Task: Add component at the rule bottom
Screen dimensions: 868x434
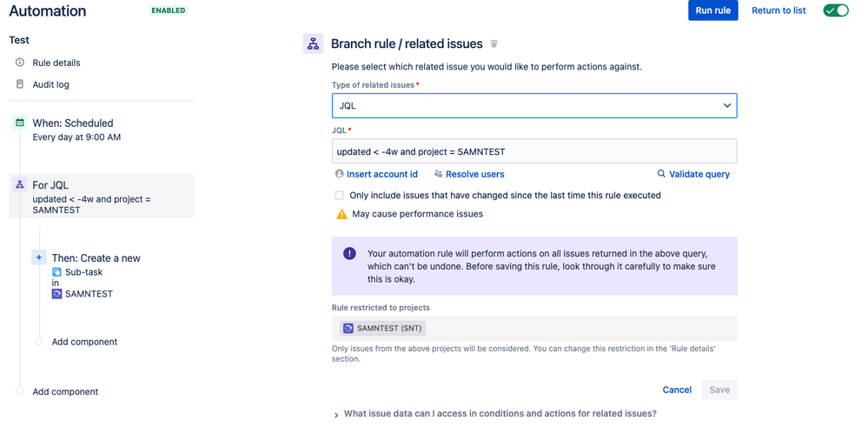Action: point(65,392)
